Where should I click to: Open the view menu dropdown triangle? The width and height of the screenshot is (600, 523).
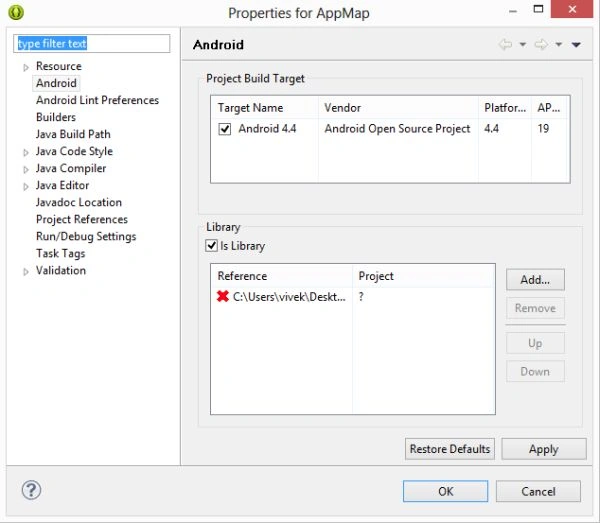pyautogui.click(x=576, y=45)
